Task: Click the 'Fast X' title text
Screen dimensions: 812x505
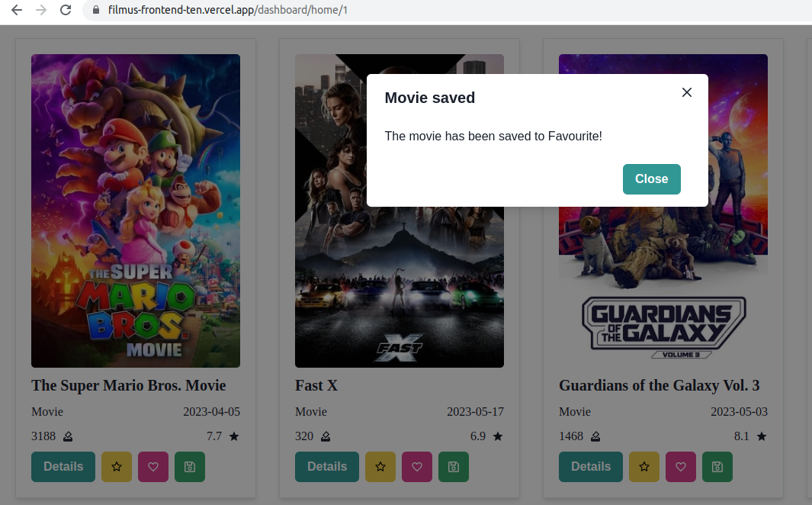Action: [x=316, y=385]
